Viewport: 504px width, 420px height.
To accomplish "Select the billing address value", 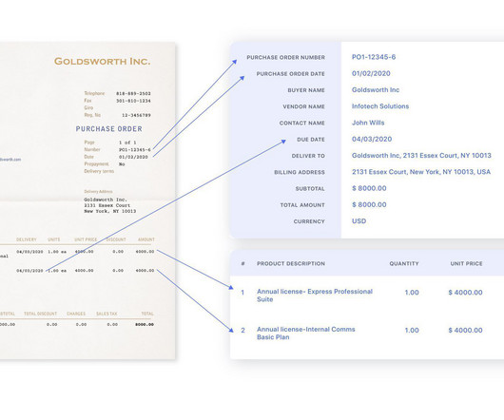I will pos(421,172).
